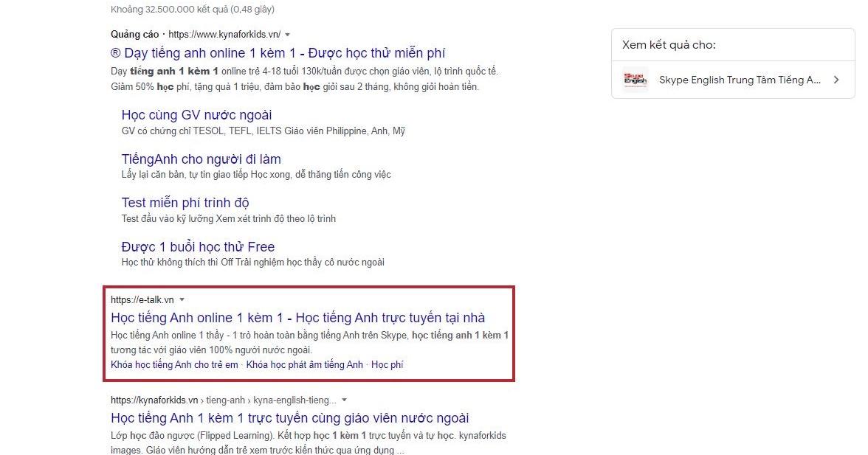The width and height of the screenshot is (868, 455).
Task: Click the https://kynaforkids.vn breadcrumb URL
Action: click(x=155, y=400)
